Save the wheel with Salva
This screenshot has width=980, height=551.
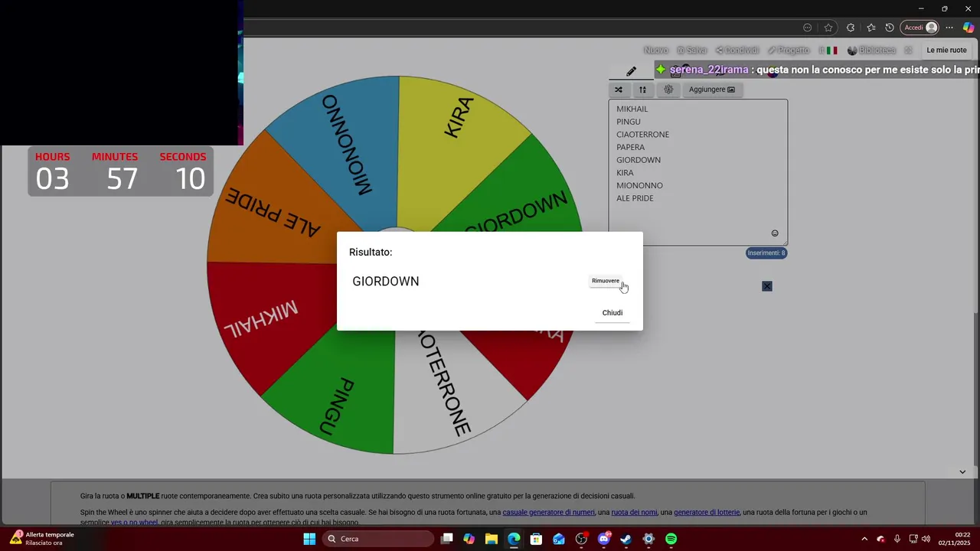(x=691, y=51)
